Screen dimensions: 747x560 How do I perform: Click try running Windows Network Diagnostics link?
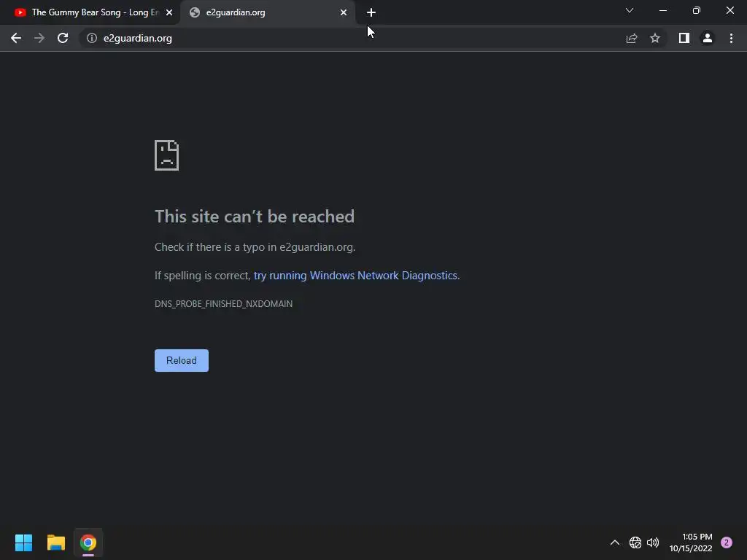pyautogui.click(x=355, y=276)
